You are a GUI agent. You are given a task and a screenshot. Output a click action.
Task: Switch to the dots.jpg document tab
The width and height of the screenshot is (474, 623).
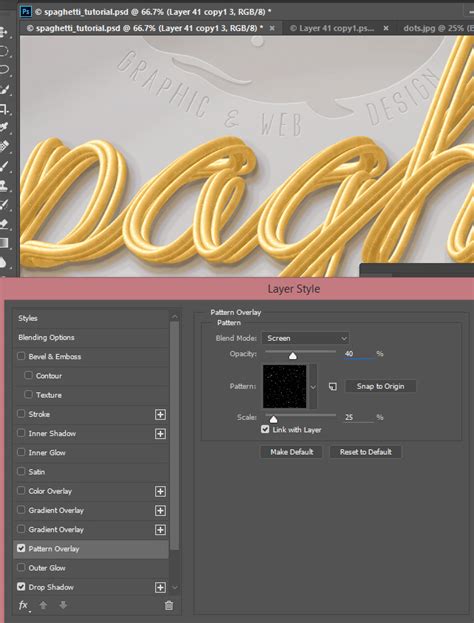tap(437, 28)
